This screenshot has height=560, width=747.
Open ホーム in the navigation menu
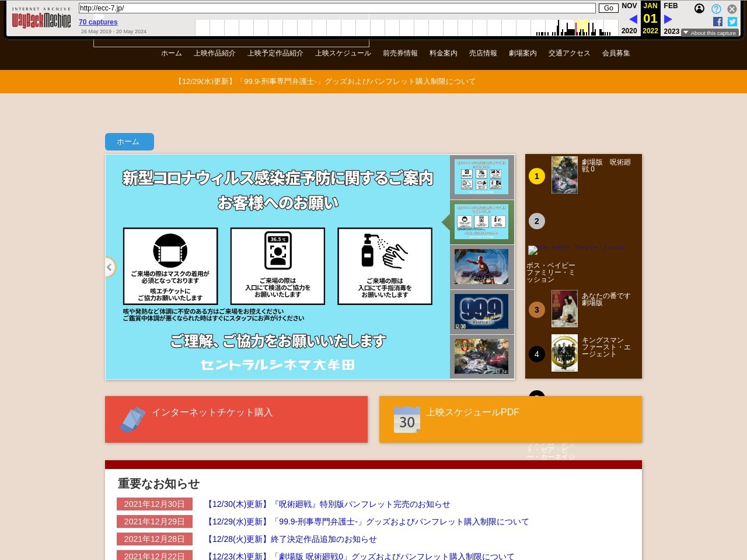(172, 53)
